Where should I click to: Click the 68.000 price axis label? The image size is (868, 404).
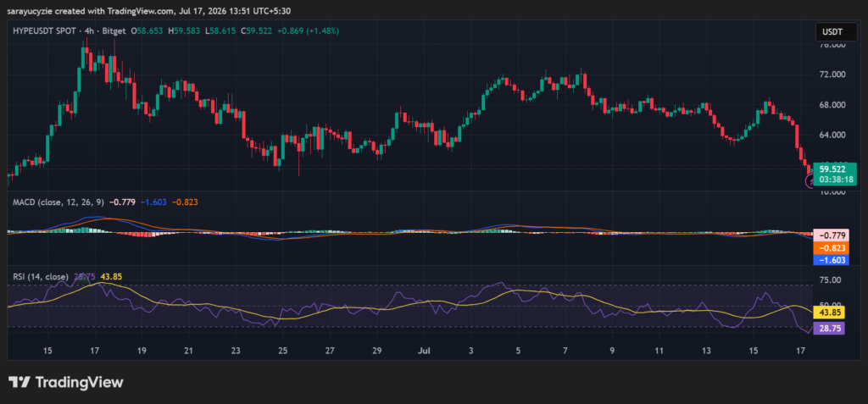point(832,104)
